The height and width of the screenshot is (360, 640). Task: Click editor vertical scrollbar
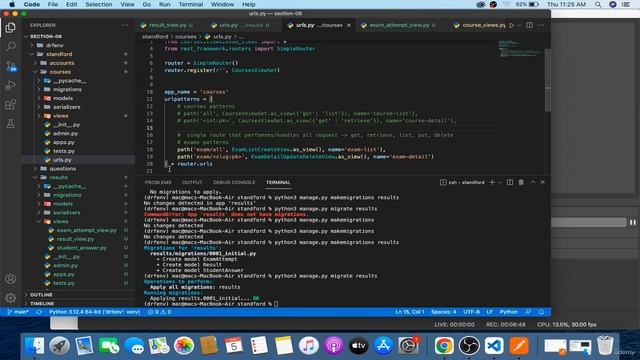548,80
